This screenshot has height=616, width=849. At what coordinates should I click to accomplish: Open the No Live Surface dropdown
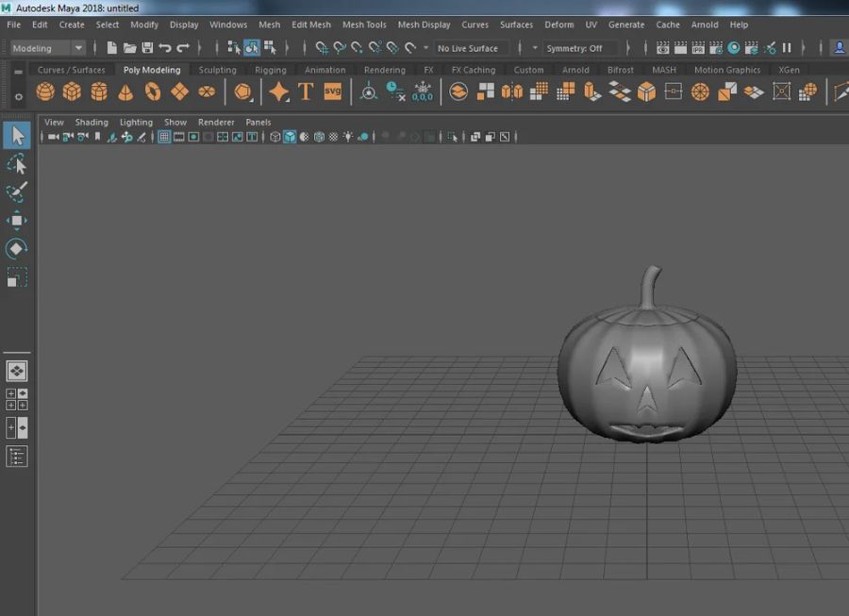pos(470,47)
